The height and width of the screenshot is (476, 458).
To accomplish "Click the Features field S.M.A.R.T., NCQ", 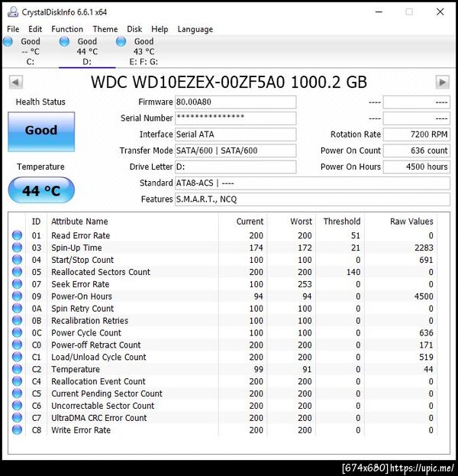I will click(312, 199).
